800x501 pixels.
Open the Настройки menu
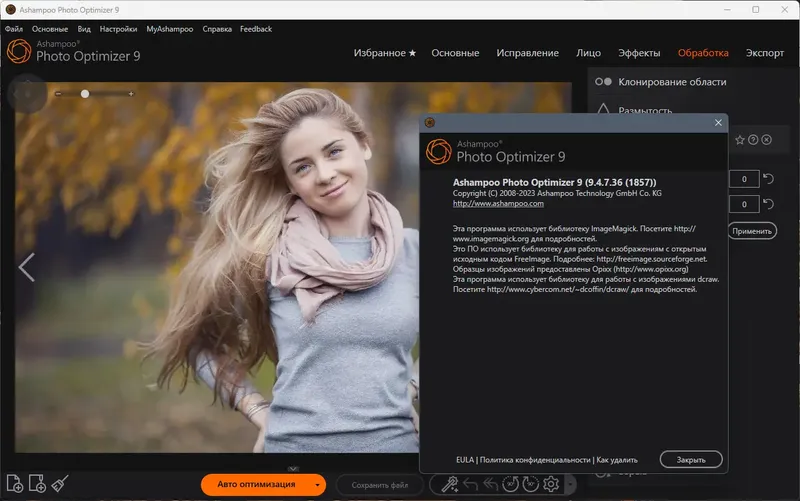118,29
